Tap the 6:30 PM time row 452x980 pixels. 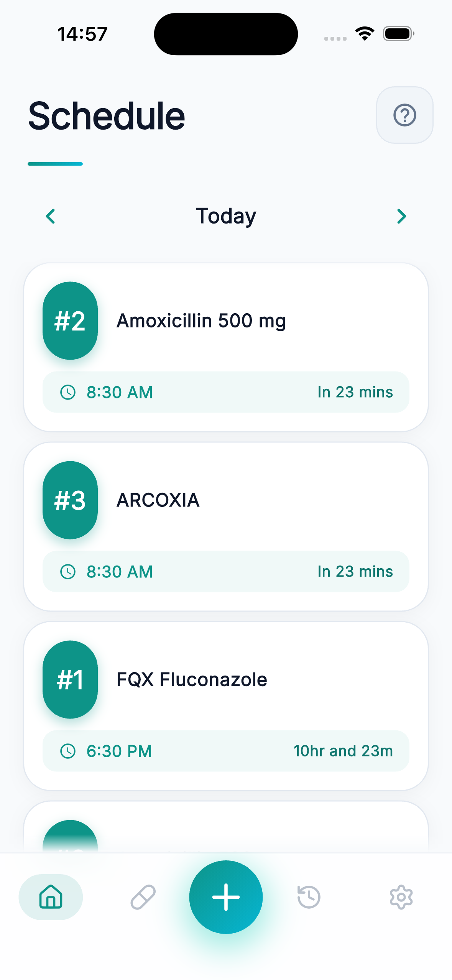(226, 751)
